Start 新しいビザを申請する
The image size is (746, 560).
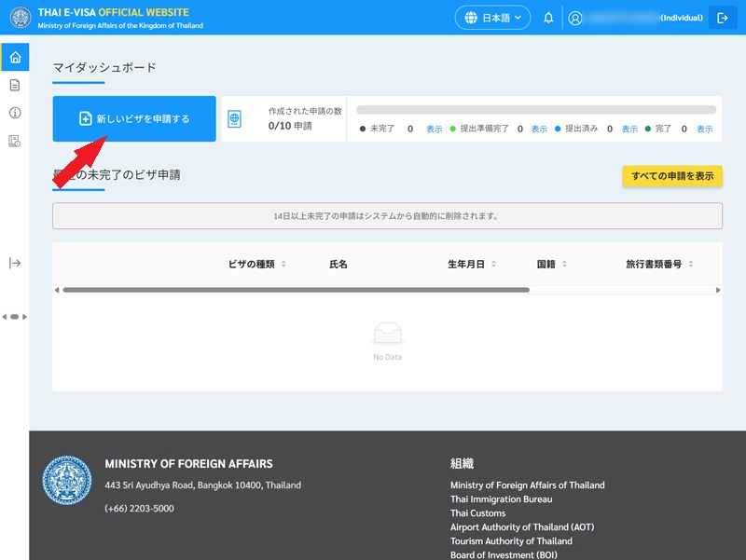click(x=134, y=119)
